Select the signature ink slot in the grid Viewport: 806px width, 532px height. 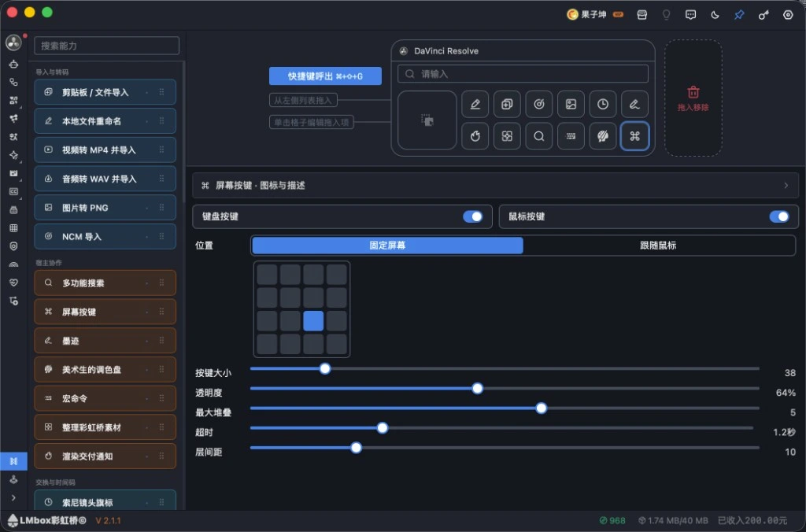(634, 105)
